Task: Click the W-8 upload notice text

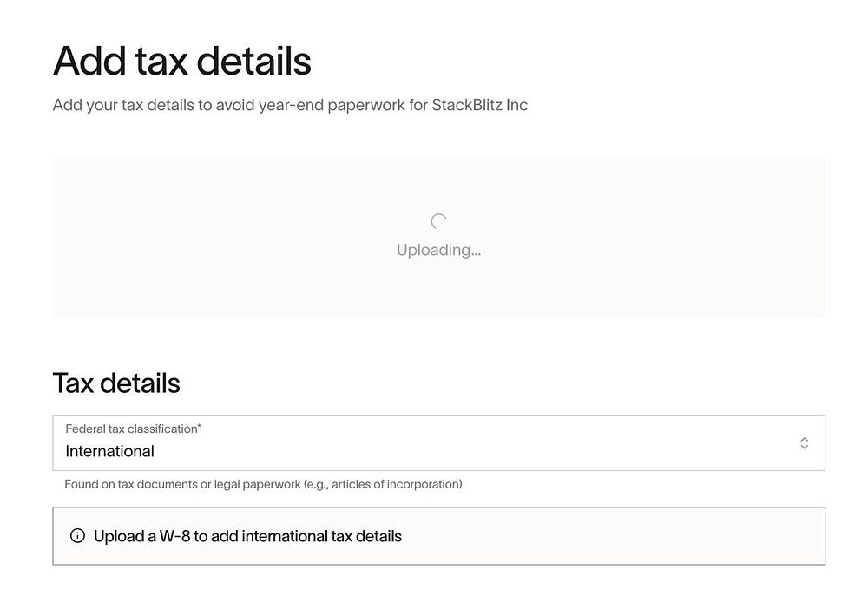Action: click(247, 536)
